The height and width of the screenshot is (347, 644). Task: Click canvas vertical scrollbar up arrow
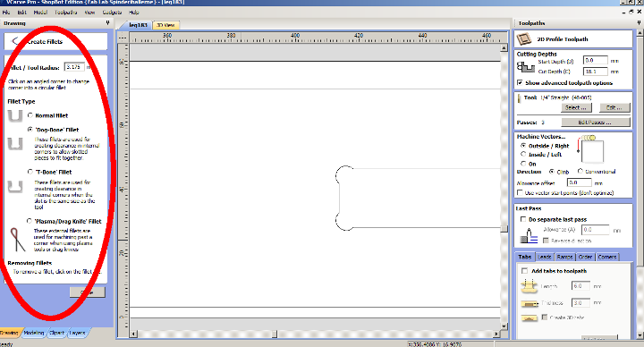pos(504,48)
